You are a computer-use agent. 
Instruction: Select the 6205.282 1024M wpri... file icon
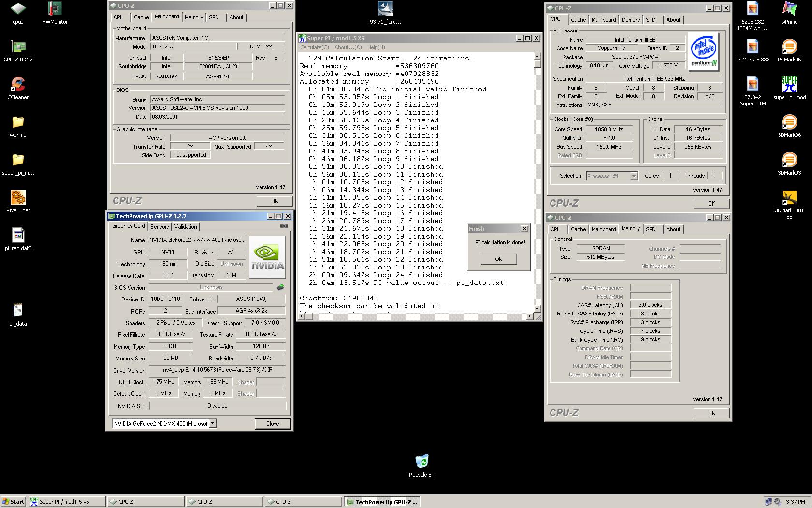click(x=753, y=16)
